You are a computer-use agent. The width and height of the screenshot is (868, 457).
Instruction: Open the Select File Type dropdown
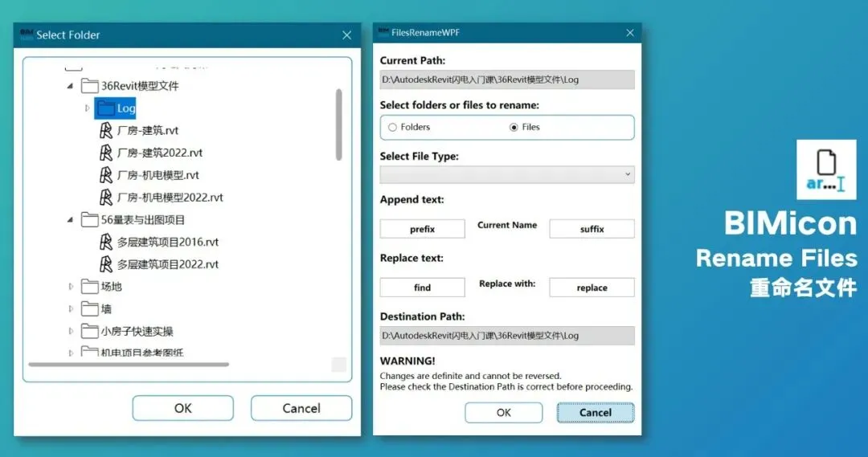(x=507, y=174)
